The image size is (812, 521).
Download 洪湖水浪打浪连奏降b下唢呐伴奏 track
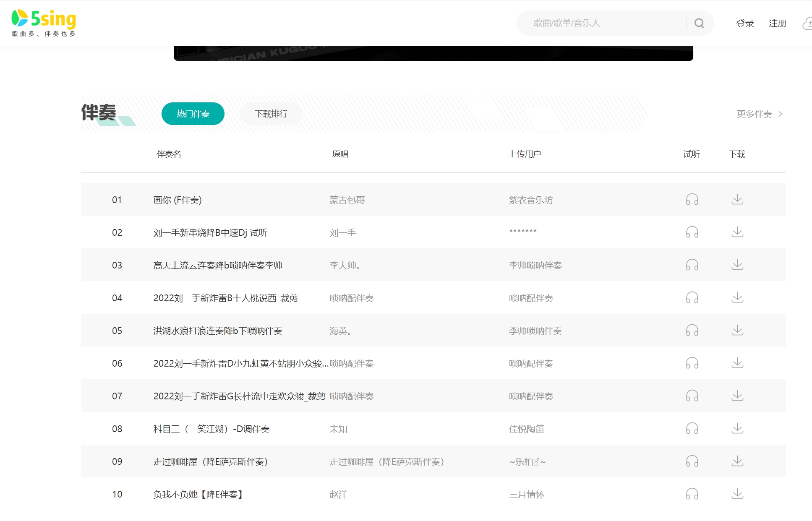pyautogui.click(x=737, y=330)
